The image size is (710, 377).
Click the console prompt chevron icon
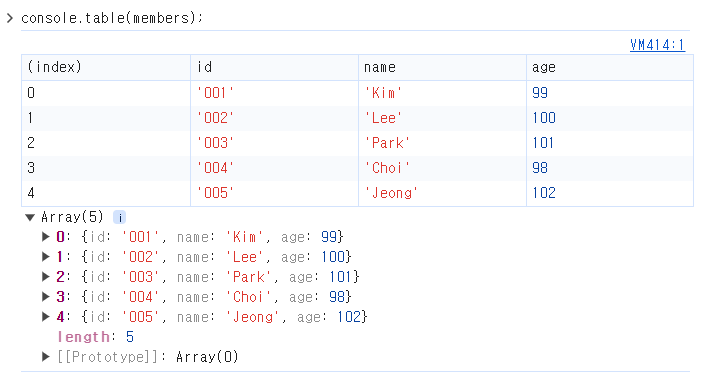10,18
